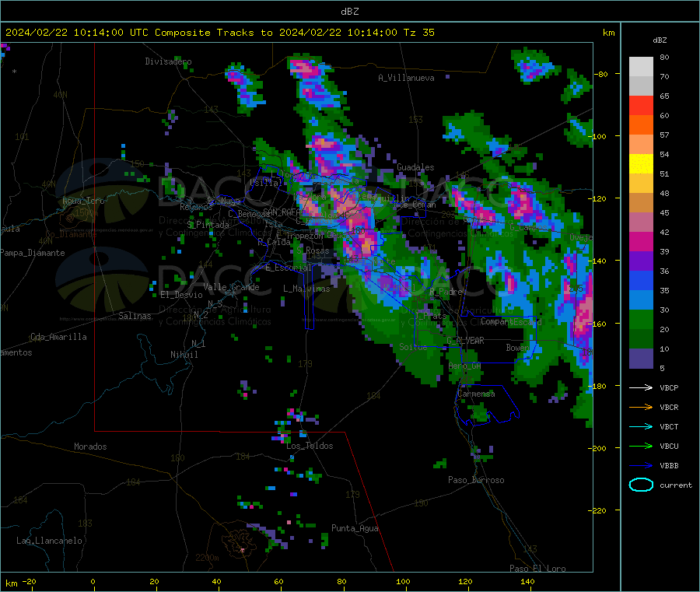This screenshot has height=592, width=700.
Task: Click the -80 km mark on right axis
Action: pyautogui.click(x=601, y=74)
